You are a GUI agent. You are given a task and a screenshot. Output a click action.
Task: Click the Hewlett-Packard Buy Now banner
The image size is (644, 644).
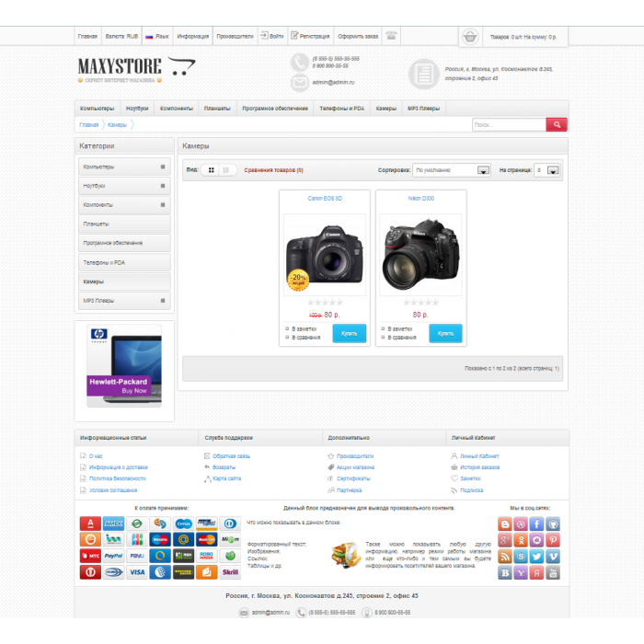point(124,366)
